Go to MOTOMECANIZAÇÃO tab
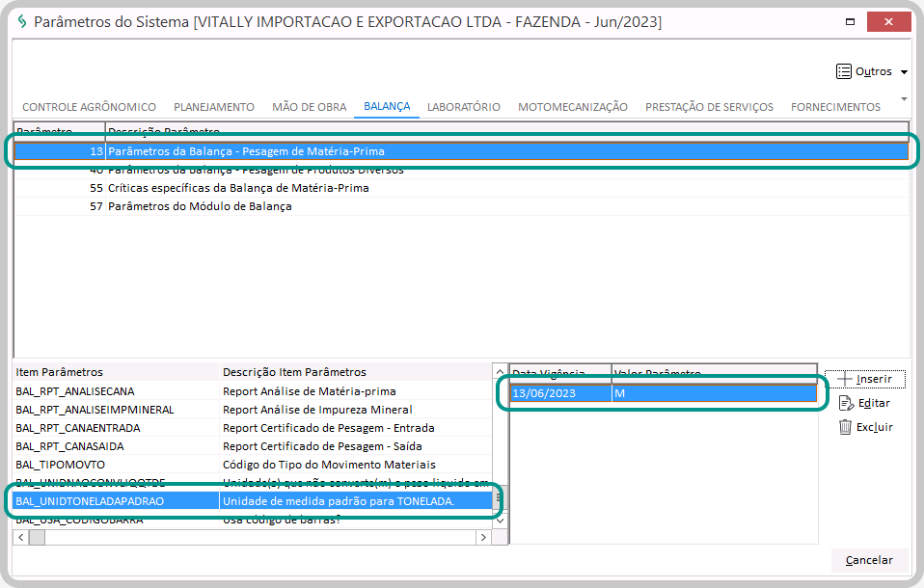This screenshot has width=924, height=588. 573,107
